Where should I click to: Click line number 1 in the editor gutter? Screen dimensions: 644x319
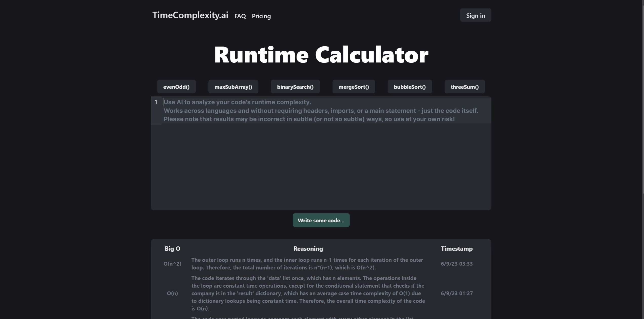click(x=156, y=102)
